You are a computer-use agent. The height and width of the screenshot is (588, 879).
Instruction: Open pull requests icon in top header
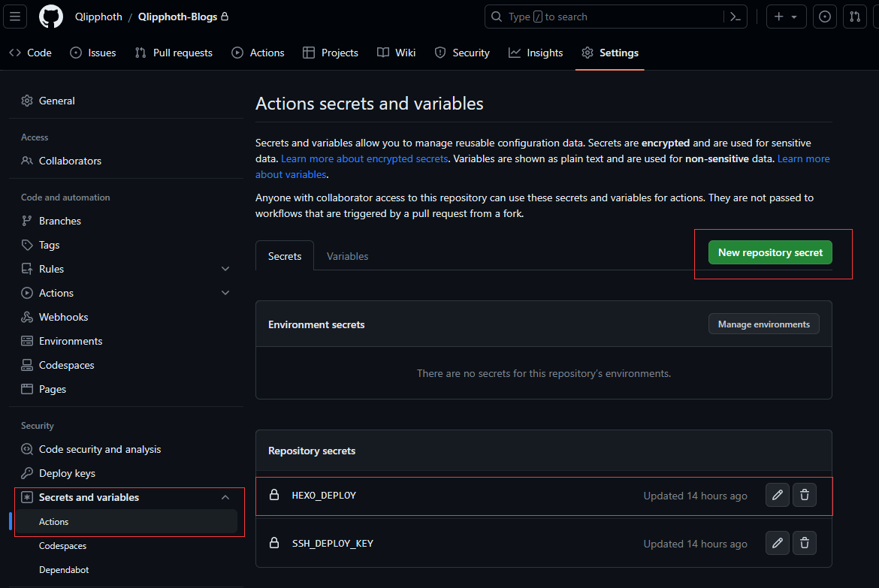tap(855, 17)
